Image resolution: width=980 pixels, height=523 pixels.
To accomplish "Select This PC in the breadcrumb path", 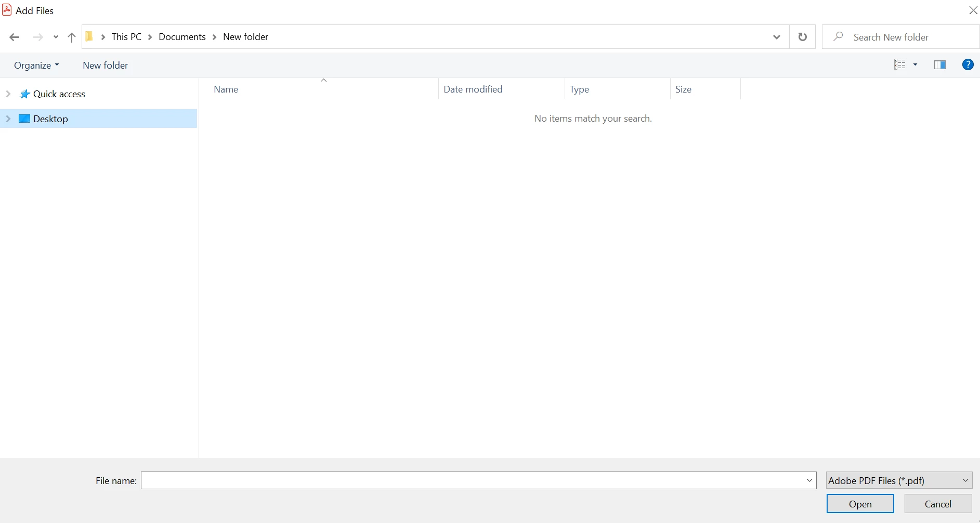I will pos(126,37).
